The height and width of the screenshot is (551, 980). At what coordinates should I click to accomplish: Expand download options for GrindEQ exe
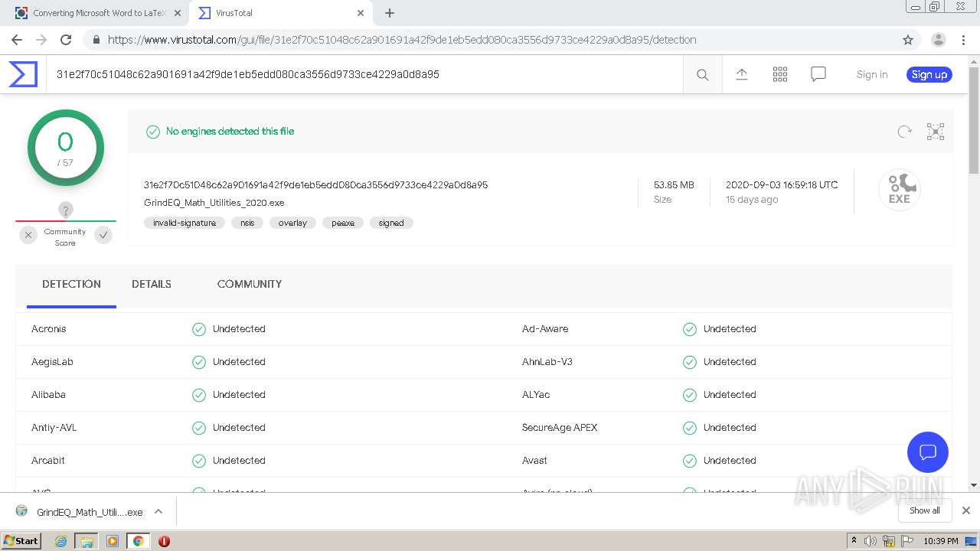pyautogui.click(x=158, y=511)
